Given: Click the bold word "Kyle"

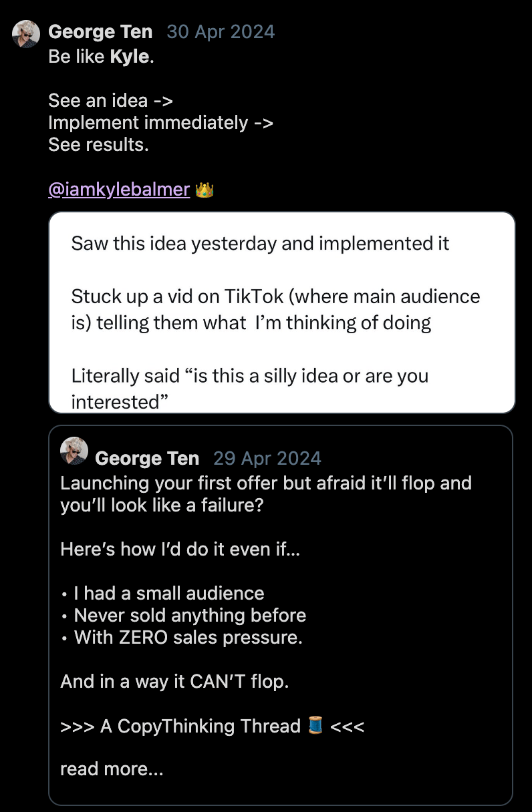Looking at the screenshot, I should click(130, 57).
